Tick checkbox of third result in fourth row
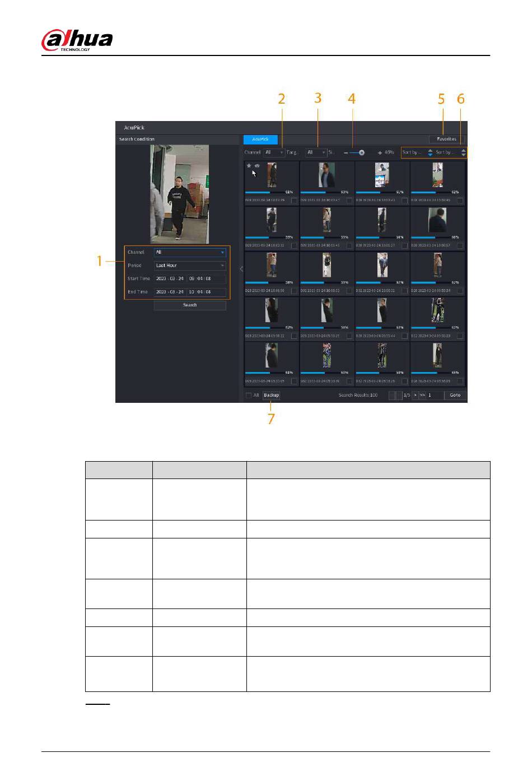Viewport: 532px width, 762px height. click(x=404, y=336)
